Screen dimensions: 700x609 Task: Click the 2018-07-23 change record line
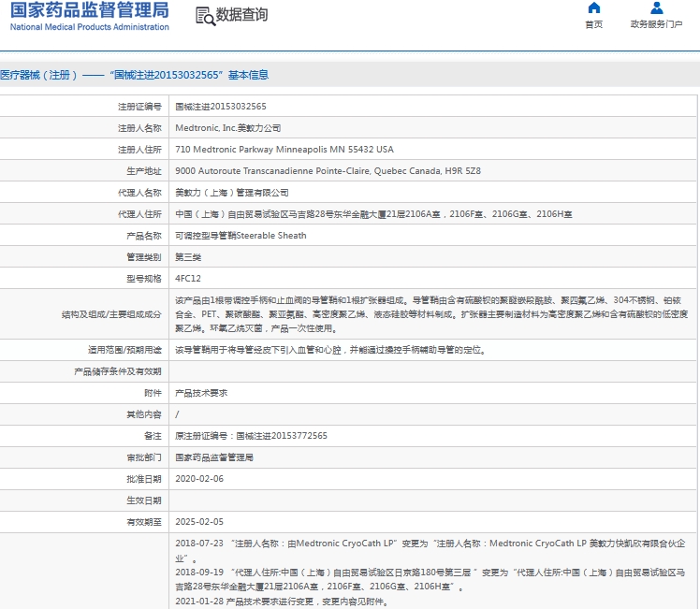coord(430,551)
